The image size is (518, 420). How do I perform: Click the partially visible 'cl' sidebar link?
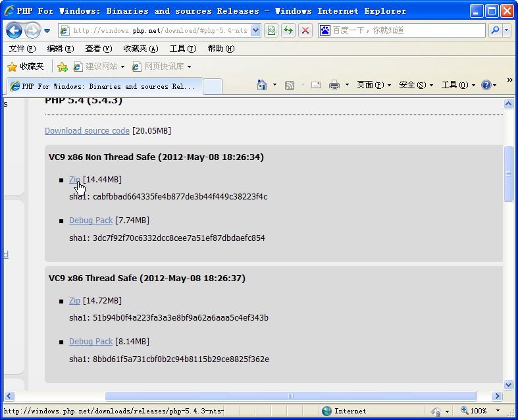click(6, 255)
